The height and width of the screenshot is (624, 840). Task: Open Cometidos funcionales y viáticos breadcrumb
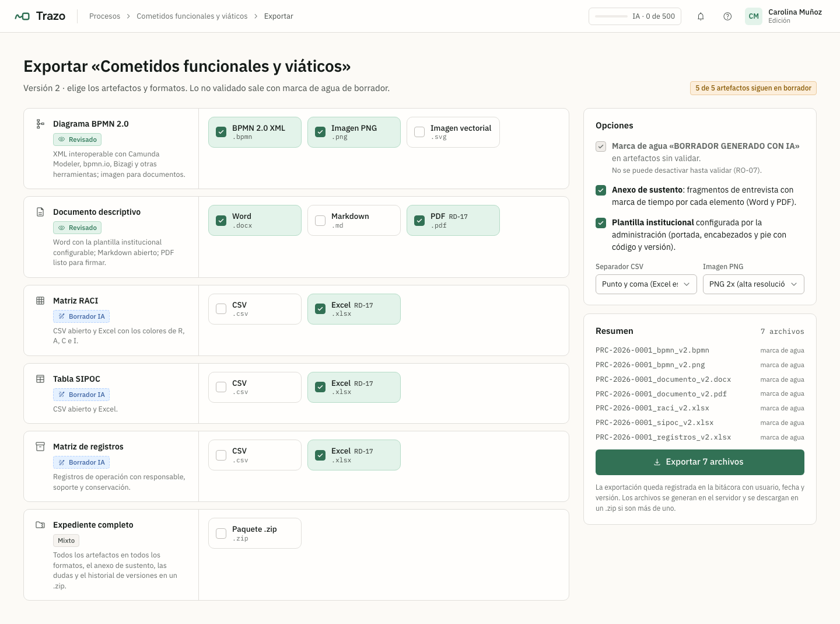coord(192,16)
